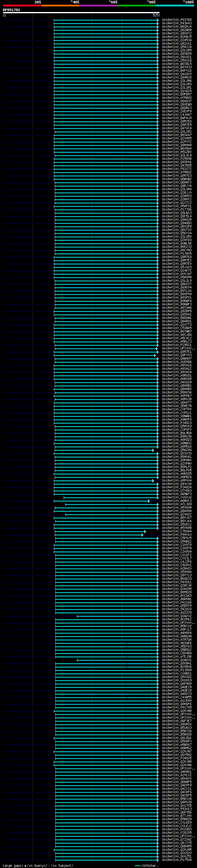197x868 pixels.
Task: Click label UniRef100_A7L3U9
Action: 176,504
